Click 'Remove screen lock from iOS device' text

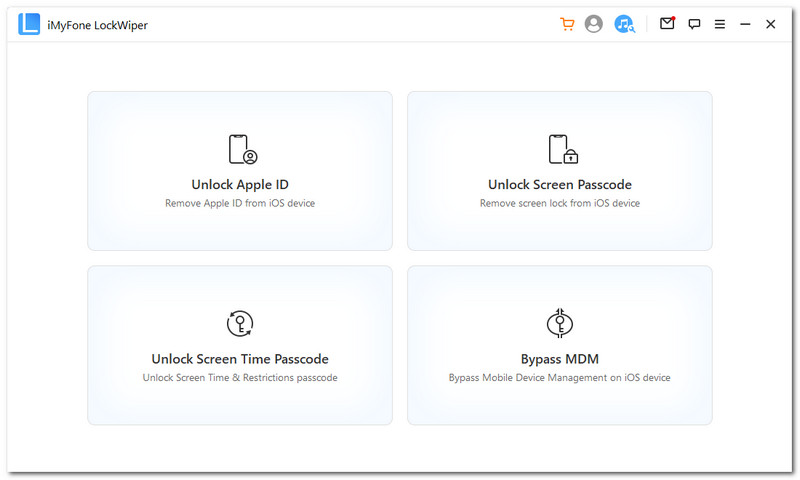[560, 203]
